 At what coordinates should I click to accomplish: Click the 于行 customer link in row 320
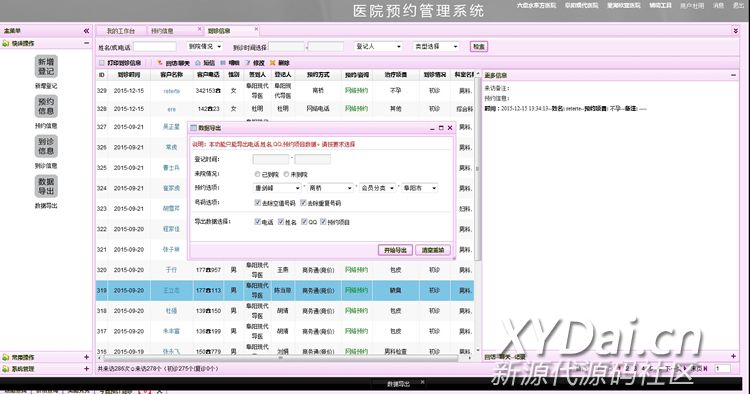171,270
